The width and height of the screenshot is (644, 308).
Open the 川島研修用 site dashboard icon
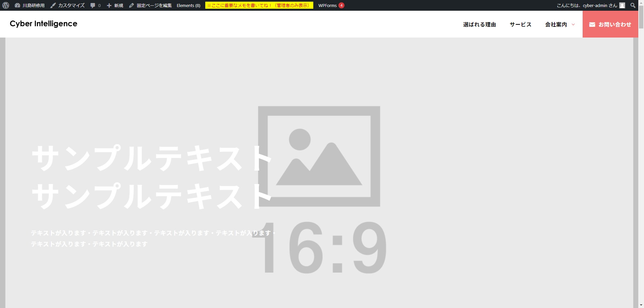point(17,5)
